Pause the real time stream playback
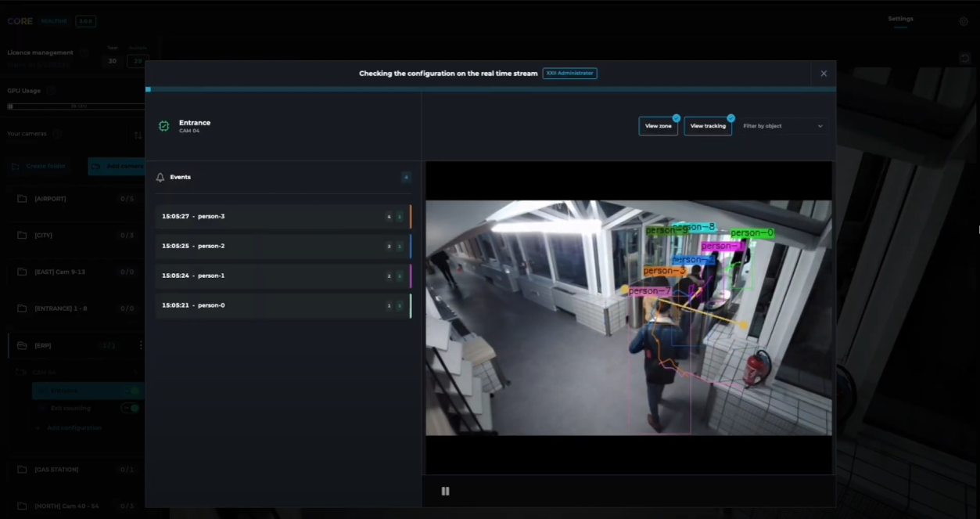 tap(445, 491)
